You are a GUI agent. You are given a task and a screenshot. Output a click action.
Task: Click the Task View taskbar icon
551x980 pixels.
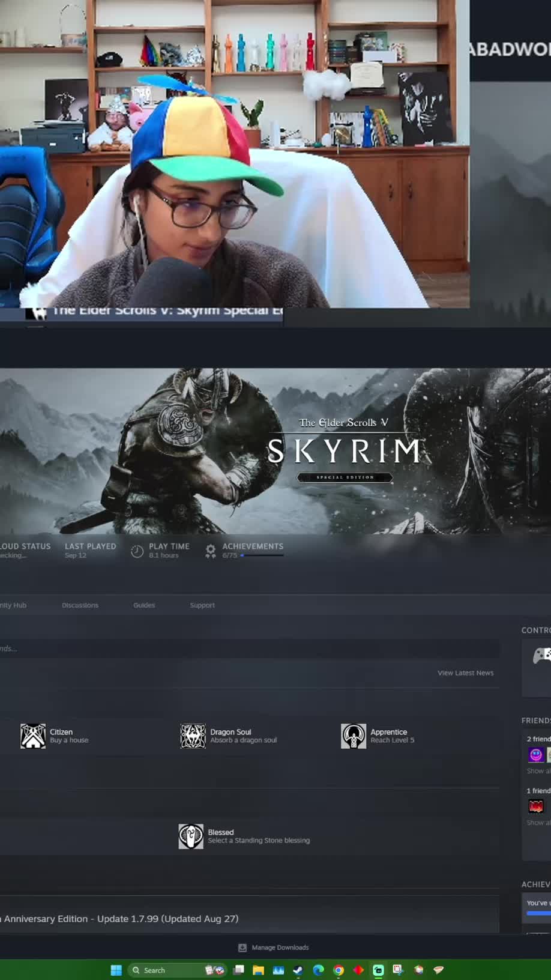pyautogui.click(x=239, y=970)
